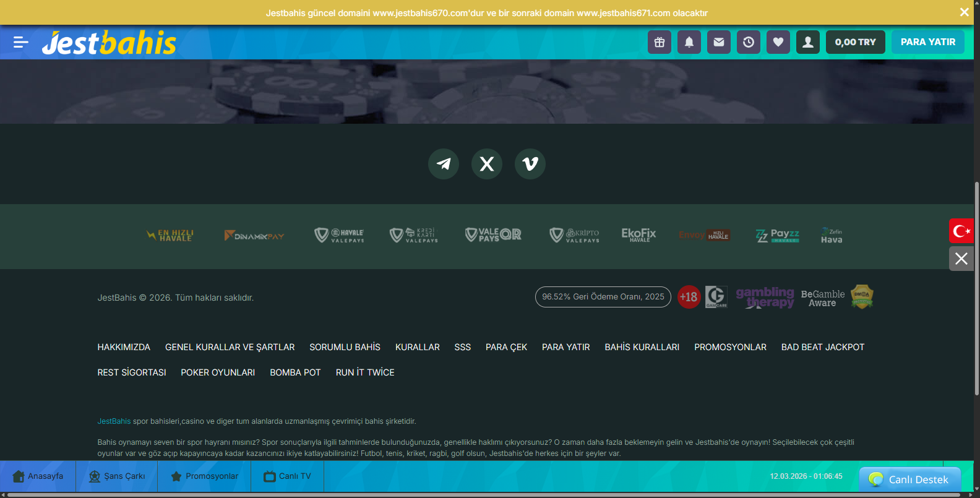Open the KURALLAR footer link

click(418, 347)
